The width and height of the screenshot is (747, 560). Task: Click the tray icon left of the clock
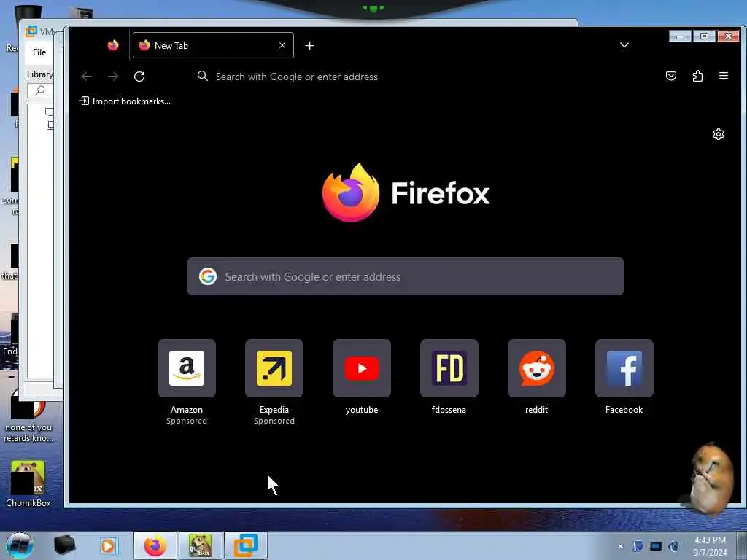(x=673, y=546)
